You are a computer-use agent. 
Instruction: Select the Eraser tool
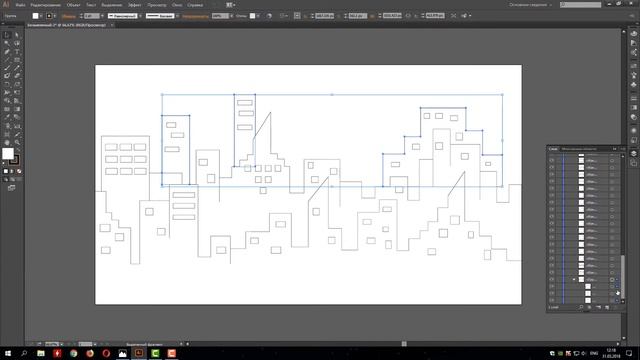tap(17, 76)
